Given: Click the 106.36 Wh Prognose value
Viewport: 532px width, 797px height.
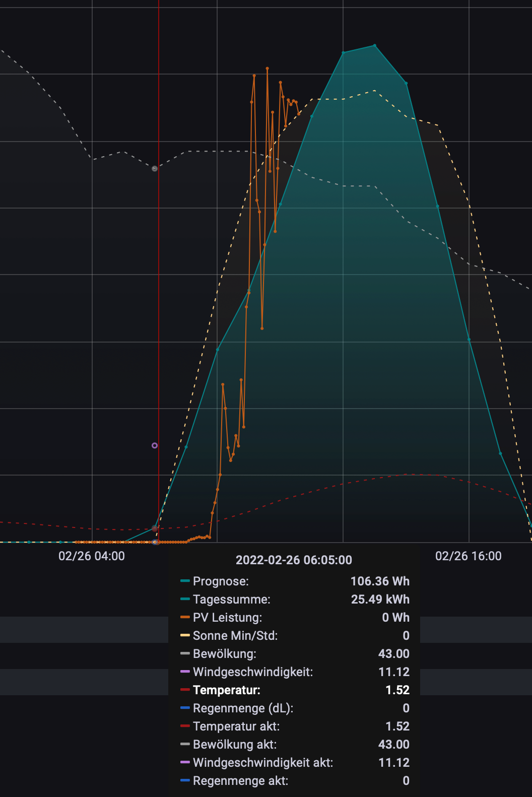Looking at the screenshot, I should click(380, 581).
